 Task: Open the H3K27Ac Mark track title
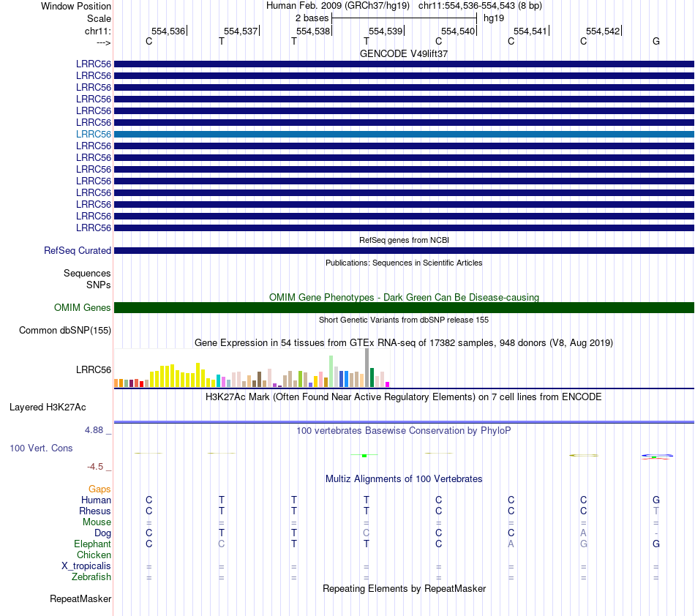tap(404, 397)
